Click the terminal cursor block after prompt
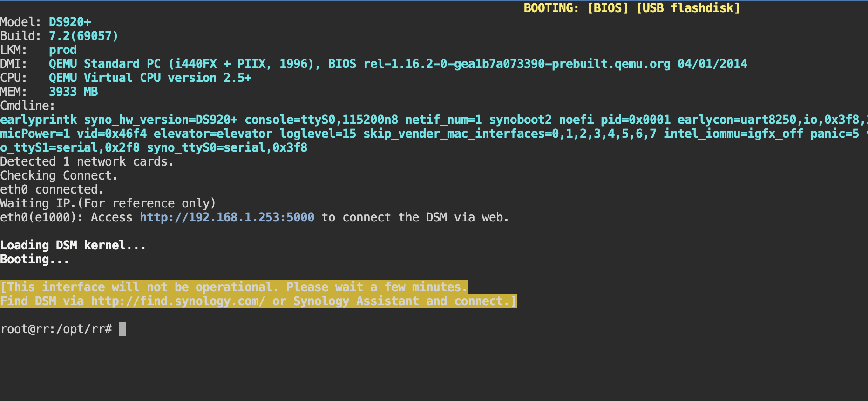The image size is (868, 401). pyautogui.click(x=122, y=329)
